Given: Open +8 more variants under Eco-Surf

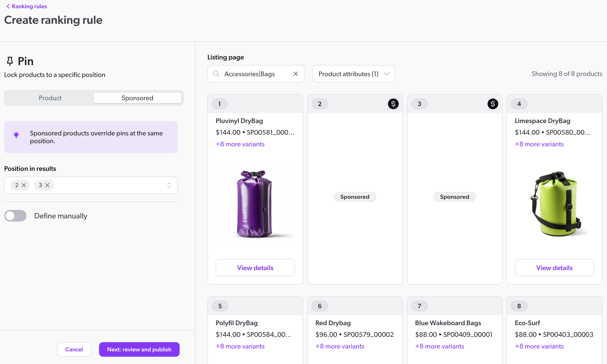Looking at the screenshot, I should pyautogui.click(x=539, y=346).
